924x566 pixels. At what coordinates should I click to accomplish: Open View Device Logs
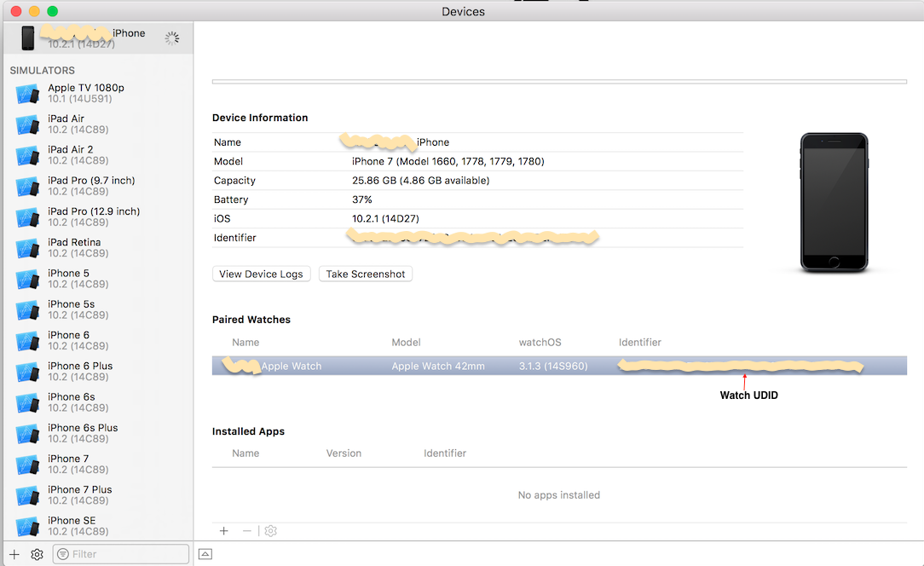pos(261,274)
